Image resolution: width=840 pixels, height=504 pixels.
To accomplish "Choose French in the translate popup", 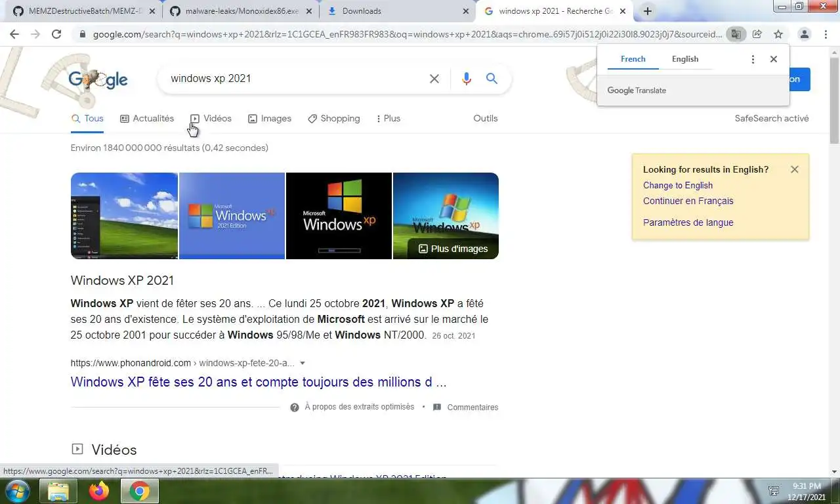I will point(633,59).
